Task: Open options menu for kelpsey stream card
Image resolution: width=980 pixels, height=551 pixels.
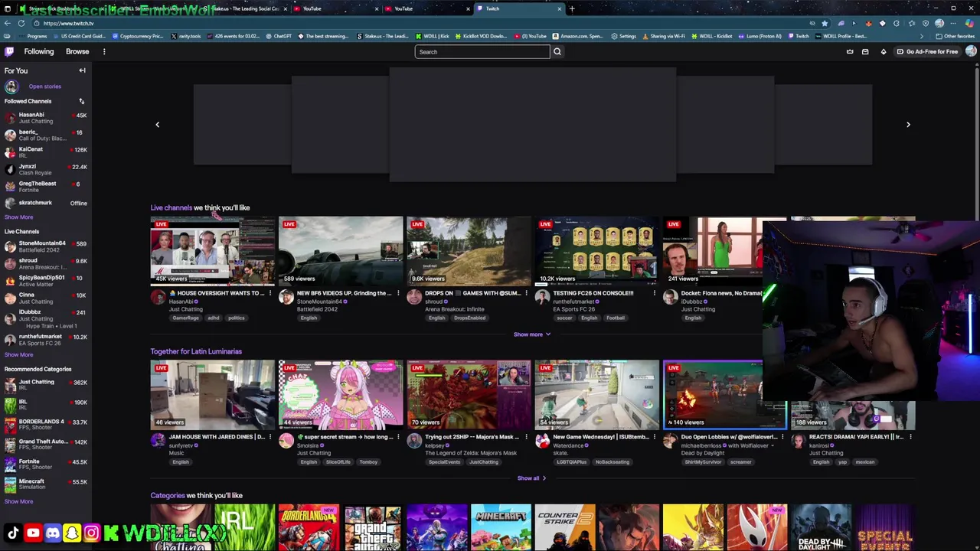Action: (x=527, y=437)
